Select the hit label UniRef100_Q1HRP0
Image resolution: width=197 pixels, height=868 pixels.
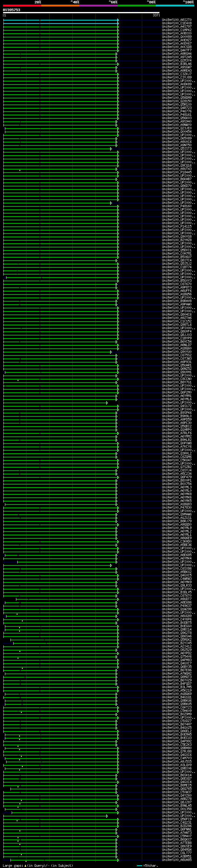coord(177,430)
